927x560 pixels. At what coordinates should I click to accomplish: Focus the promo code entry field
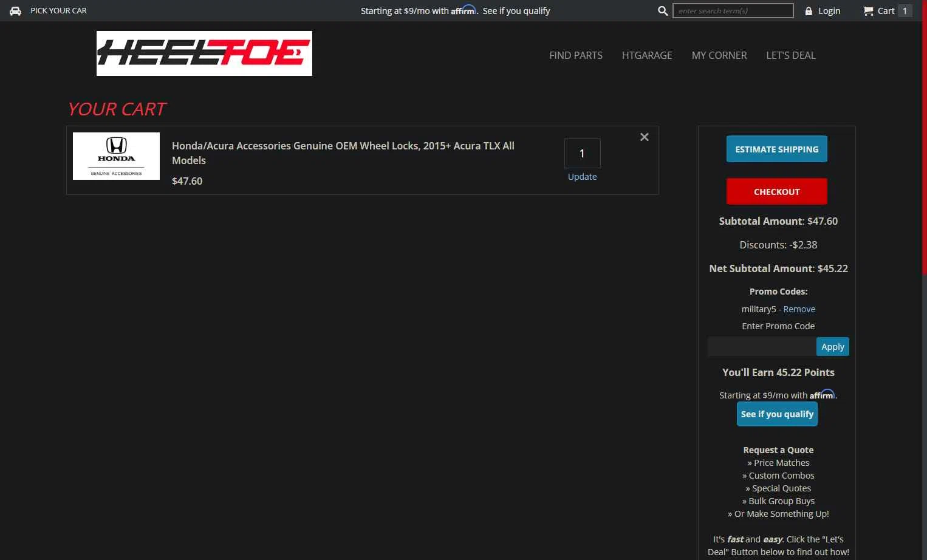tap(762, 346)
